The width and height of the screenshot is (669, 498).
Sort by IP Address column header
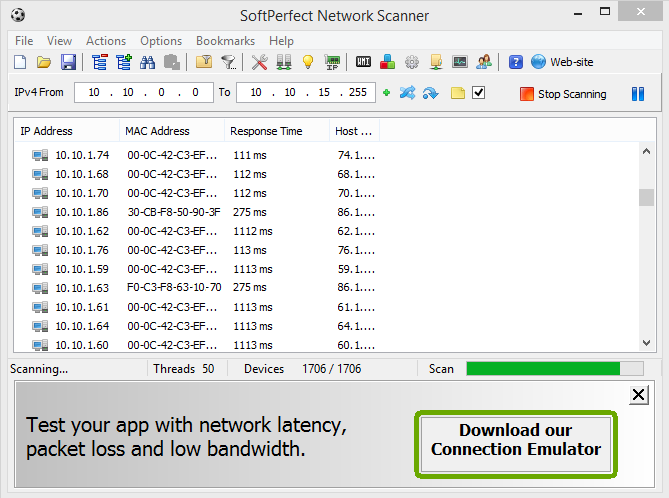coord(67,131)
